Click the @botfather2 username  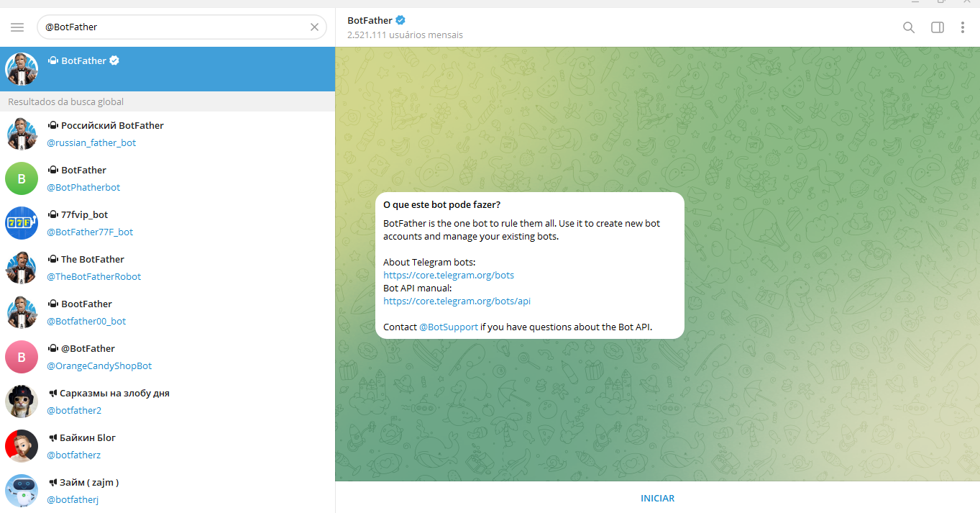click(74, 410)
